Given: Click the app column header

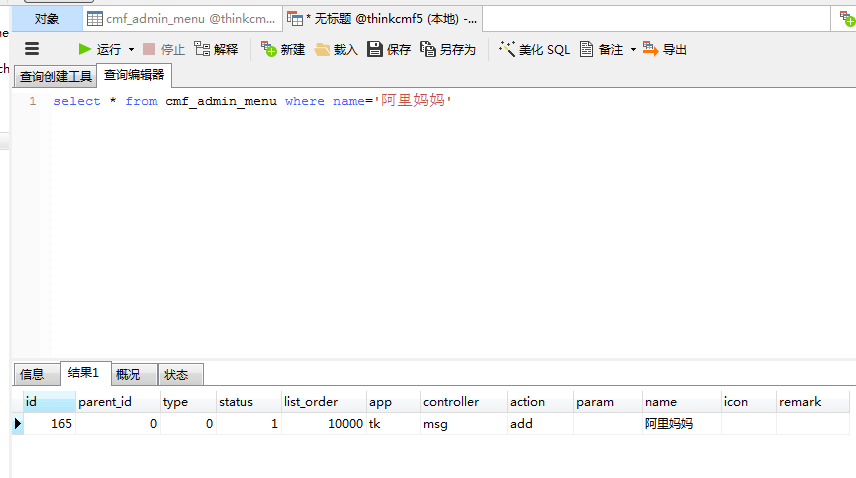Looking at the screenshot, I should [393, 402].
